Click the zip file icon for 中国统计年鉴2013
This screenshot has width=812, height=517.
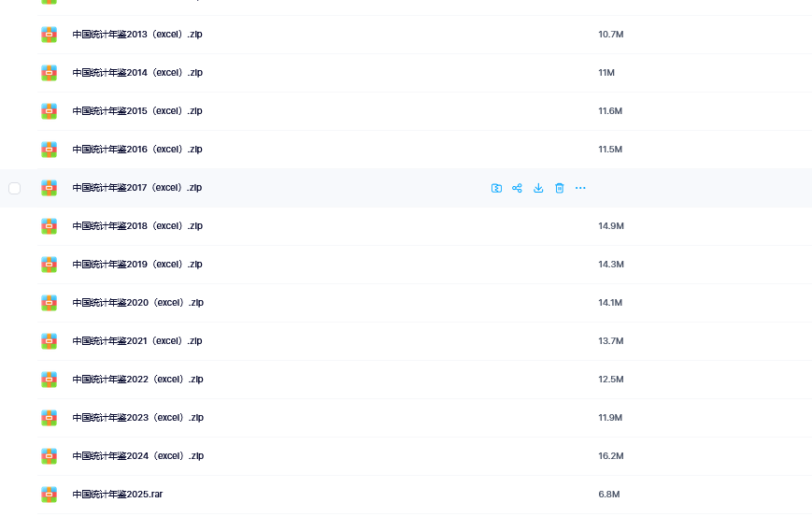(50, 35)
